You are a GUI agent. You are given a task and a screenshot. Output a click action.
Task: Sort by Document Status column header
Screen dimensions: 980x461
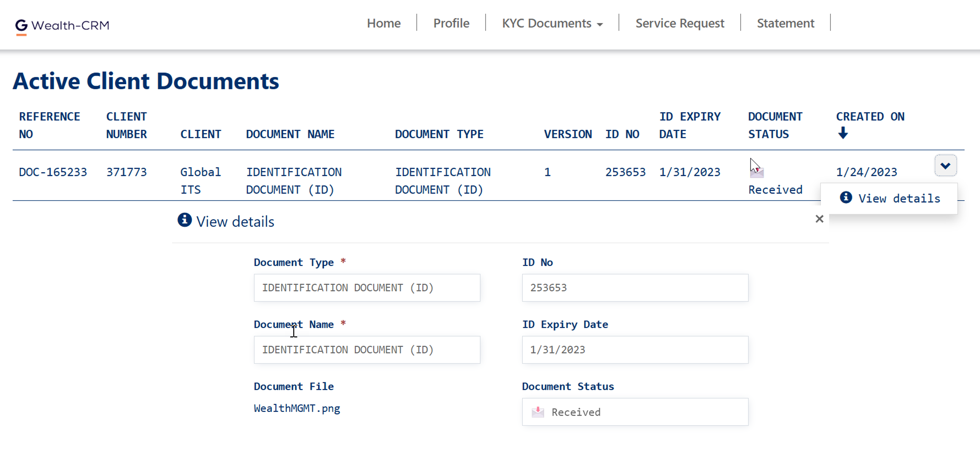point(775,125)
